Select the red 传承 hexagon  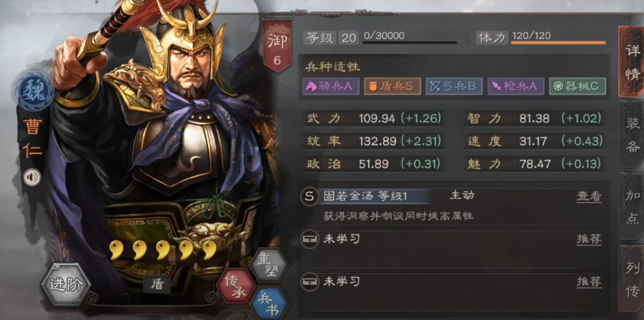[235, 286]
